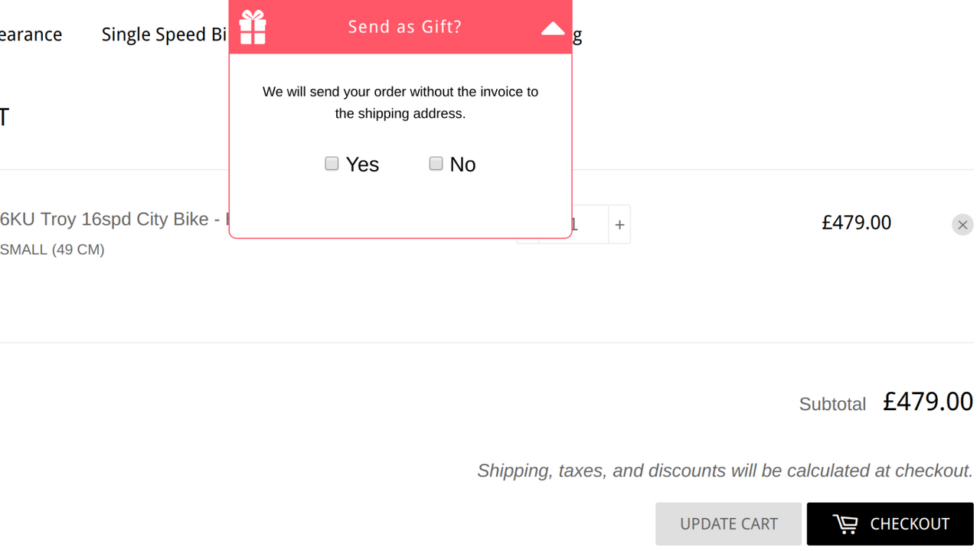Check Yes to send order as a gift
Image resolution: width=980 pixels, height=551 pixels.
click(332, 163)
